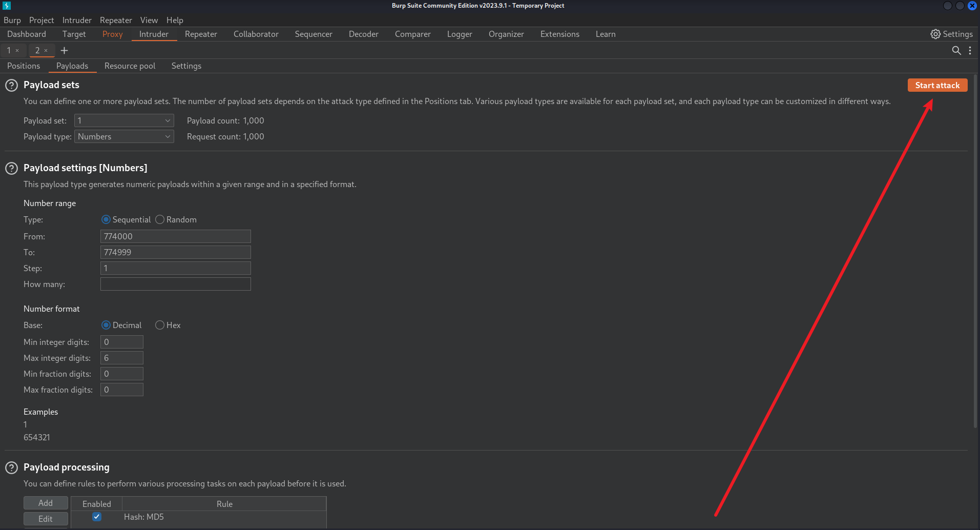The width and height of the screenshot is (980, 530).
Task: Close the Burp Suite window
Action: coord(972,6)
